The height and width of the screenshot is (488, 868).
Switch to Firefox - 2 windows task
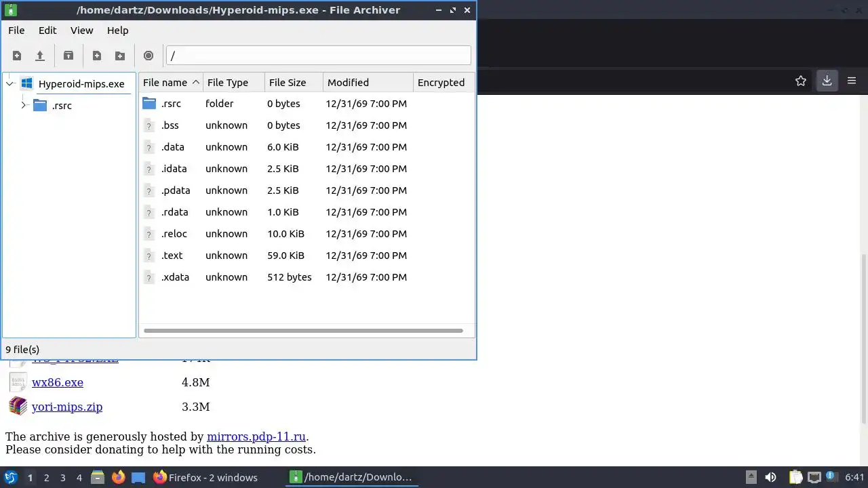tap(205, 477)
